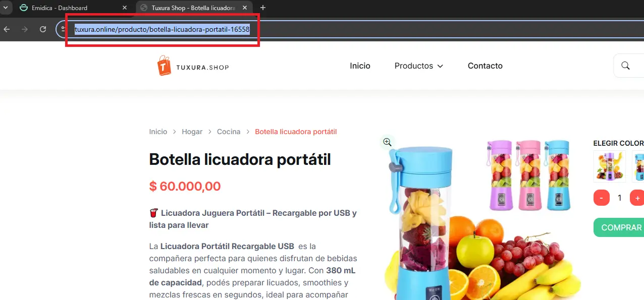This screenshot has height=300, width=644.
Task: Click the zoom icon on the product image
Action: pos(387,142)
